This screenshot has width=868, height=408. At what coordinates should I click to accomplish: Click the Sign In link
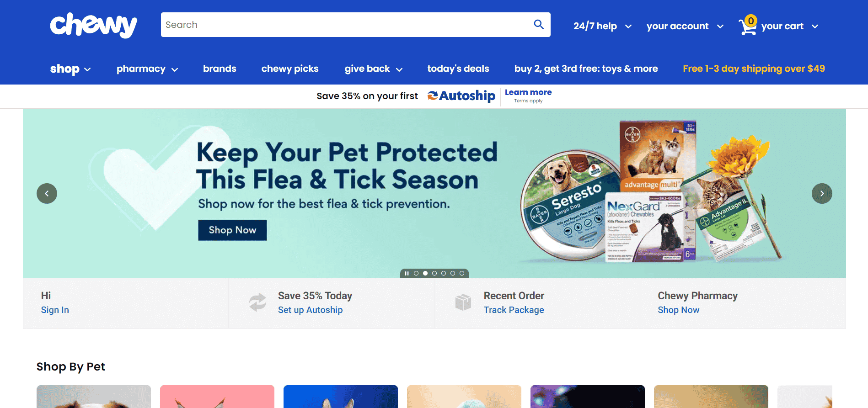pos(55,310)
